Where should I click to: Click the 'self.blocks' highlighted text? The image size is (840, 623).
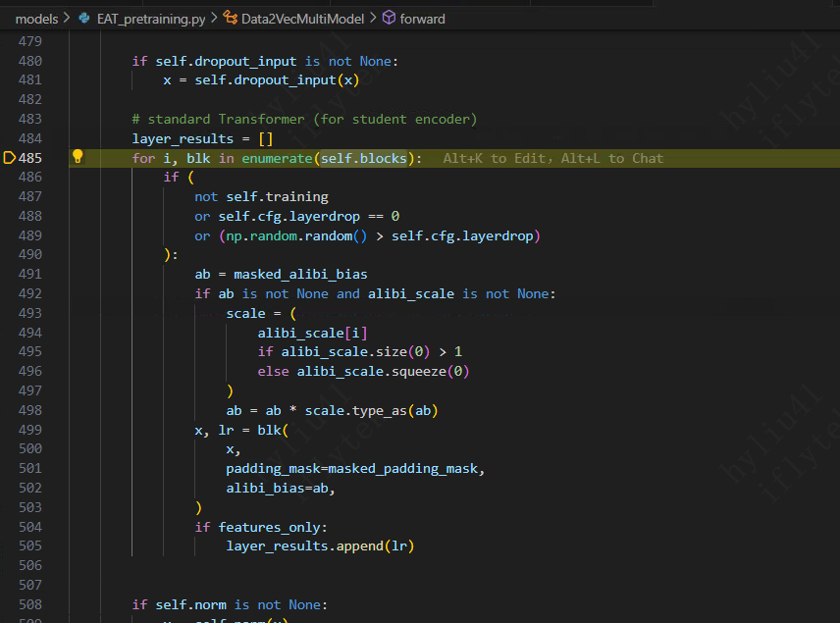[364, 158]
